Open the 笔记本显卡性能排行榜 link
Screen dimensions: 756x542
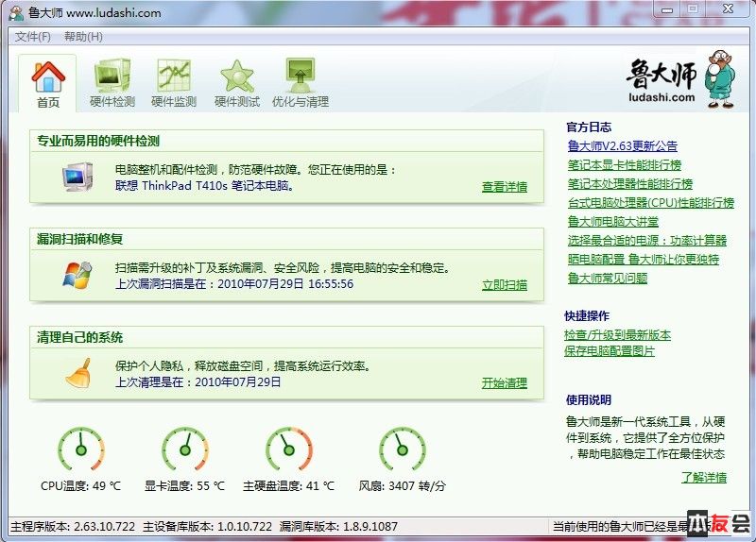[625, 165]
